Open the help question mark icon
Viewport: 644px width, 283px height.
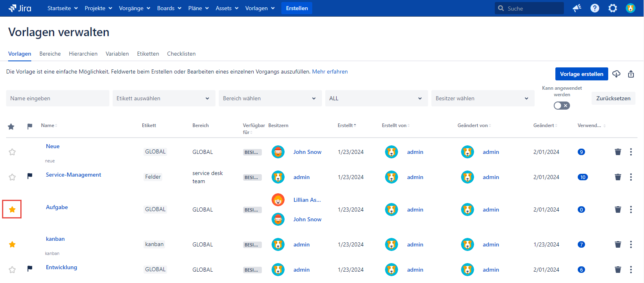(595, 8)
